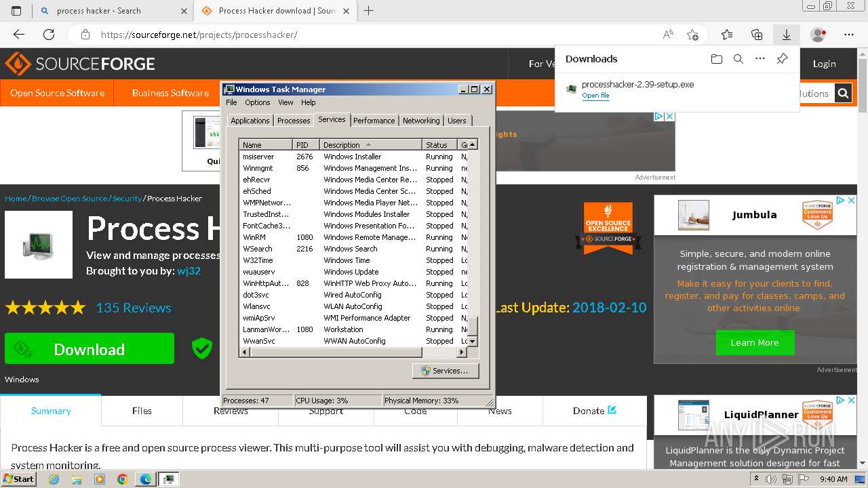The width and height of the screenshot is (868, 488).
Task: Open Edge settings and more menu
Action: pos(849,35)
